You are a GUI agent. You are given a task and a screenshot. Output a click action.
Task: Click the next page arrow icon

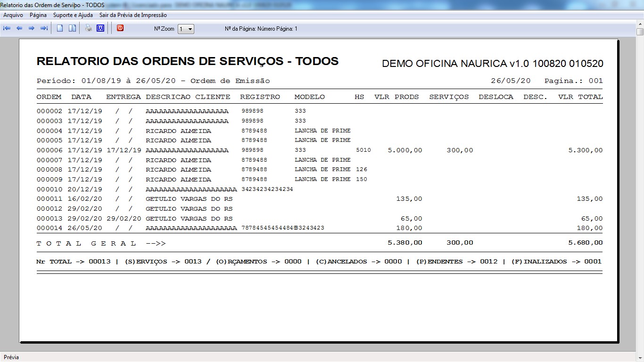(32, 28)
